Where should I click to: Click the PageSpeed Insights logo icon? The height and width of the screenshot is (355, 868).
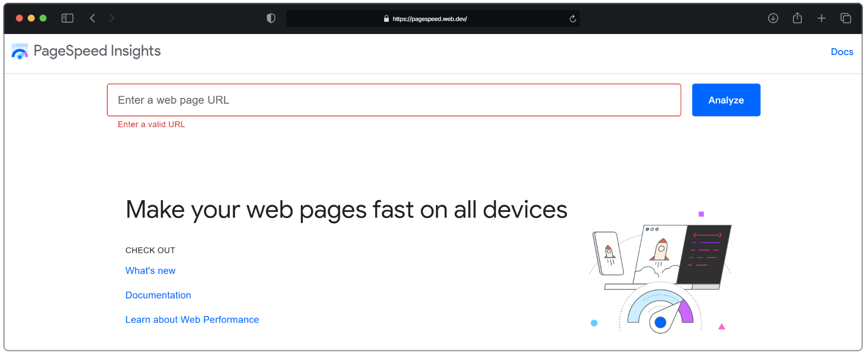tap(20, 51)
